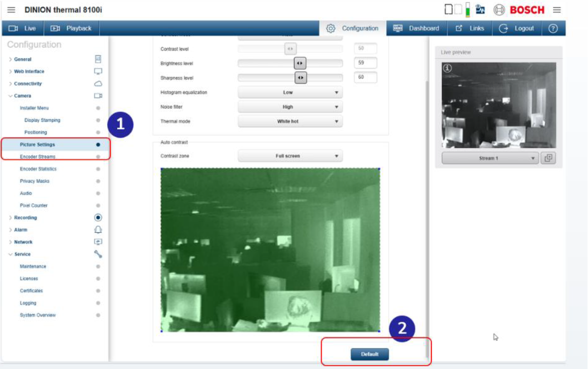Open the Thermal mode dropdown
588x369 pixels.
tap(290, 121)
